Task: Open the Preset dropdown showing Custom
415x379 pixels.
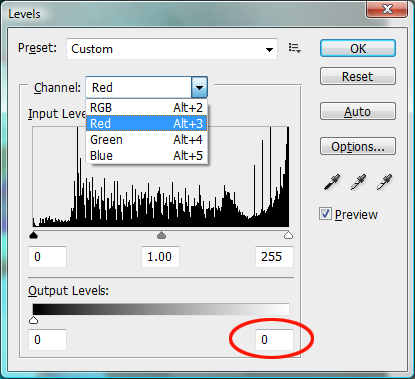Action: coord(172,49)
